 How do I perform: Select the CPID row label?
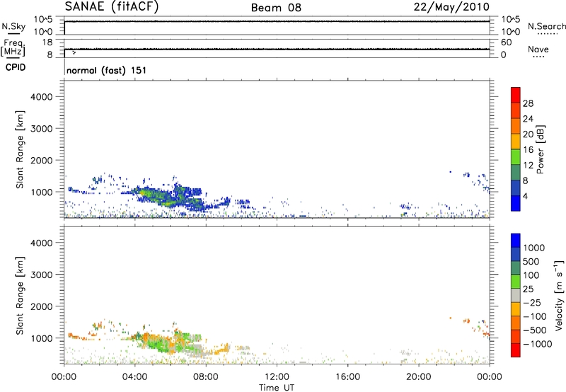click(x=16, y=67)
